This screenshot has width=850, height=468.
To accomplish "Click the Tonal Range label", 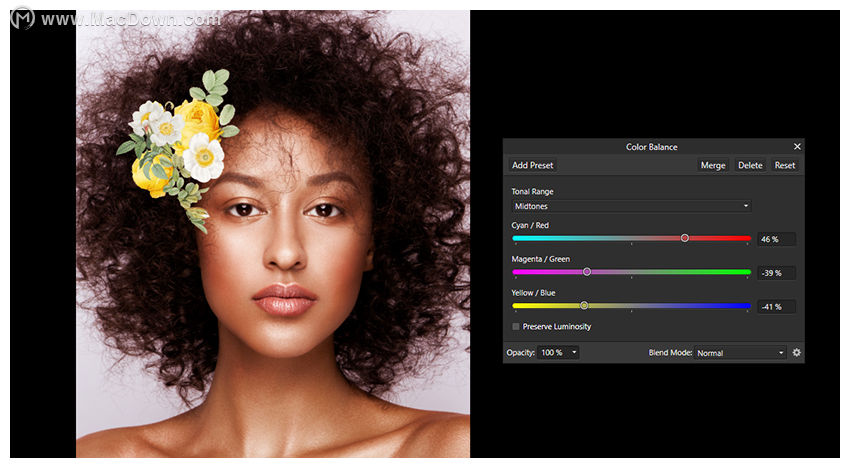I will coord(532,191).
